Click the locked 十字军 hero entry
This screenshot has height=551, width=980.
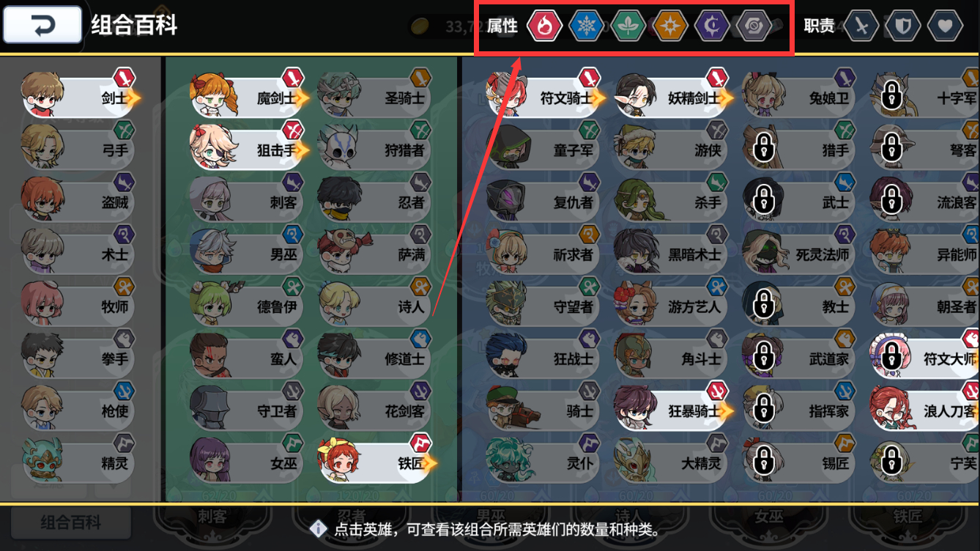[x=925, y=97]
